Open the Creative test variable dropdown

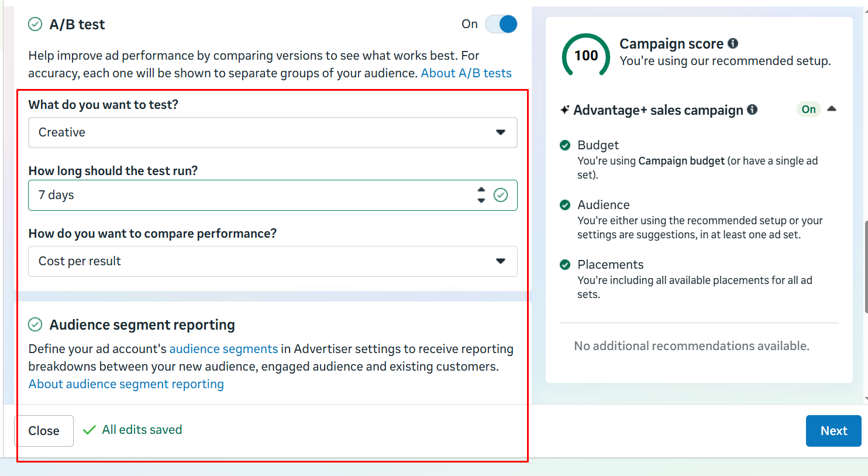(273, 132)
